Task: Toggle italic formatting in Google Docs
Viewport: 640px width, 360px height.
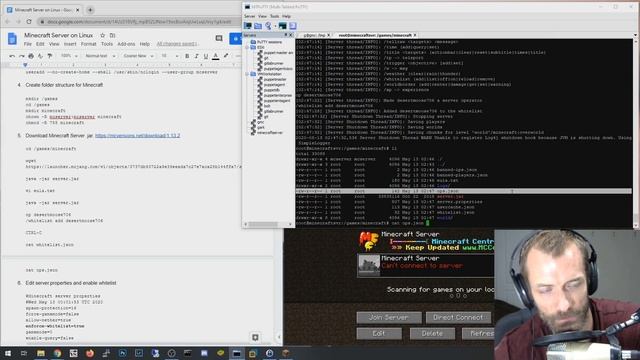Action: (x=196, y=56)
